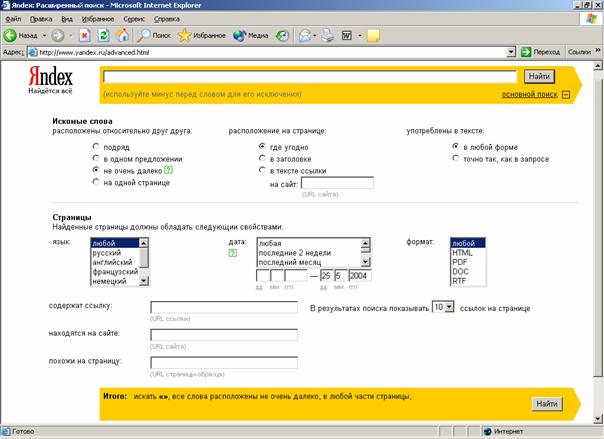This screenshot has height=439, width=604.
Task: Select 'точно так, как в запросе' radio
Action: 456,158
